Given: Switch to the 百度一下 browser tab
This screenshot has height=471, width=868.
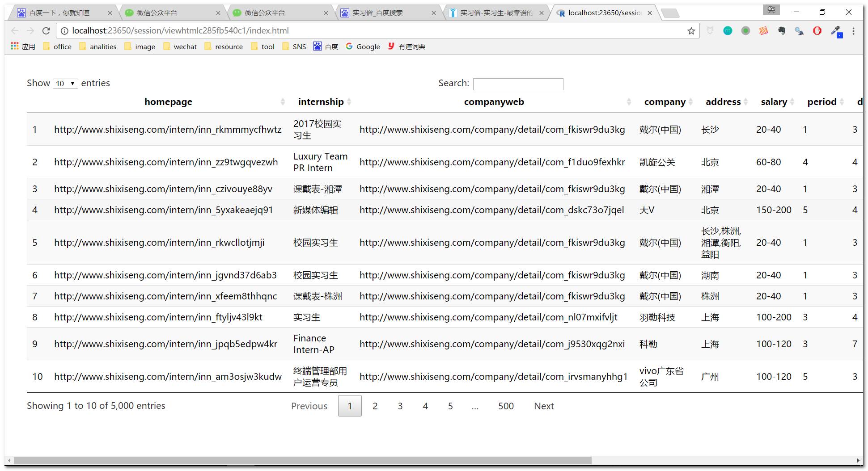Looking at the screenshot, I should 59,13.
